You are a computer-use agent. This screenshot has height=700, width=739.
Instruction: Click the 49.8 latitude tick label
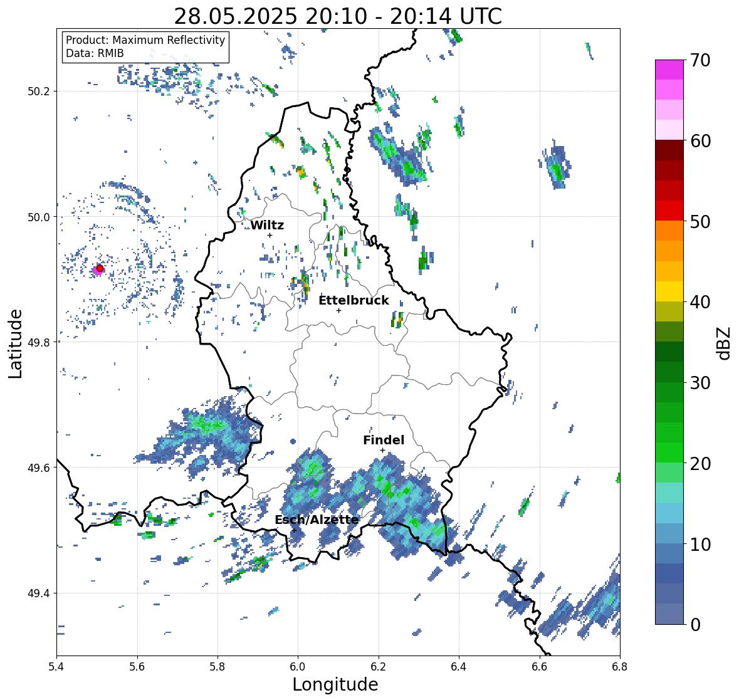point(39,342)
